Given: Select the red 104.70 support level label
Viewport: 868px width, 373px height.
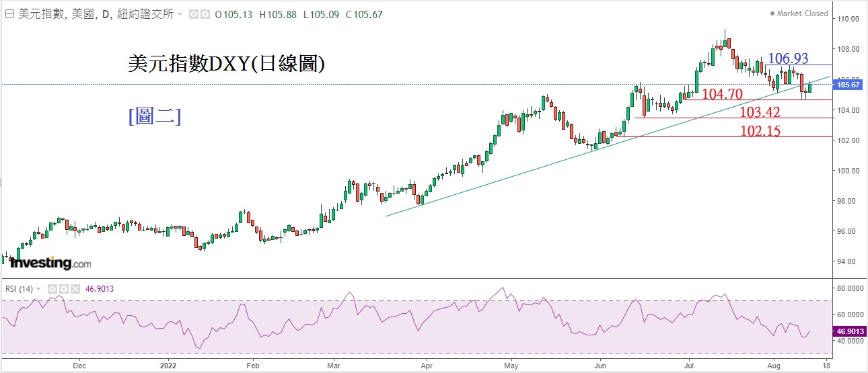Looking at the screenshot, I should point(722,95).
